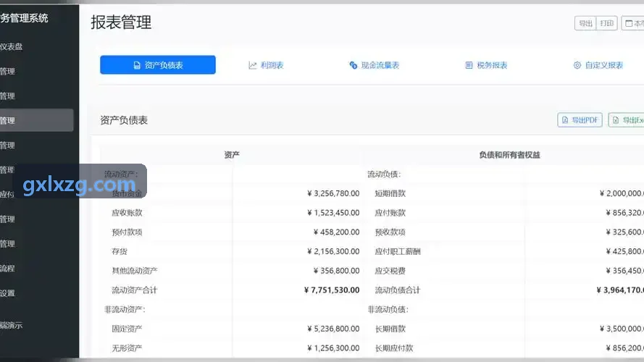This screenshot has width=644, height=362.
Task: Click the 其他流动资产 row label
Action: pos(135,271)
